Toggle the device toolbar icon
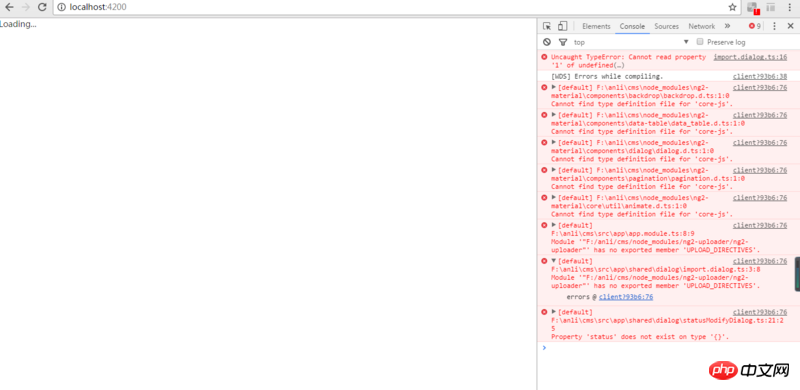Screen dimensions: 800x390 [562, 26]
